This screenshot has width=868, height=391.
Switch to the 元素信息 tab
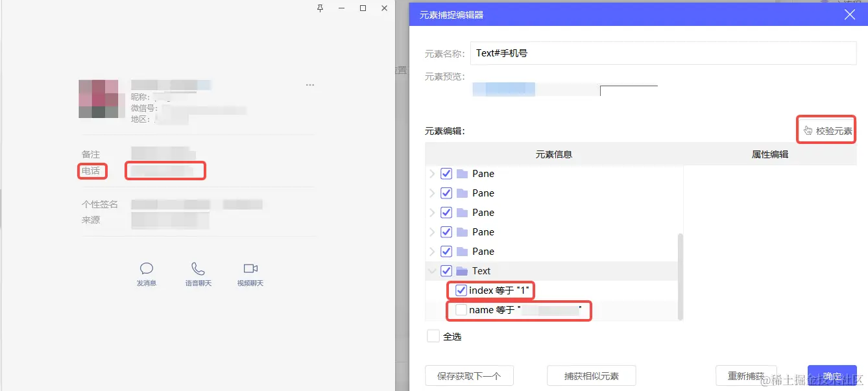554,154
